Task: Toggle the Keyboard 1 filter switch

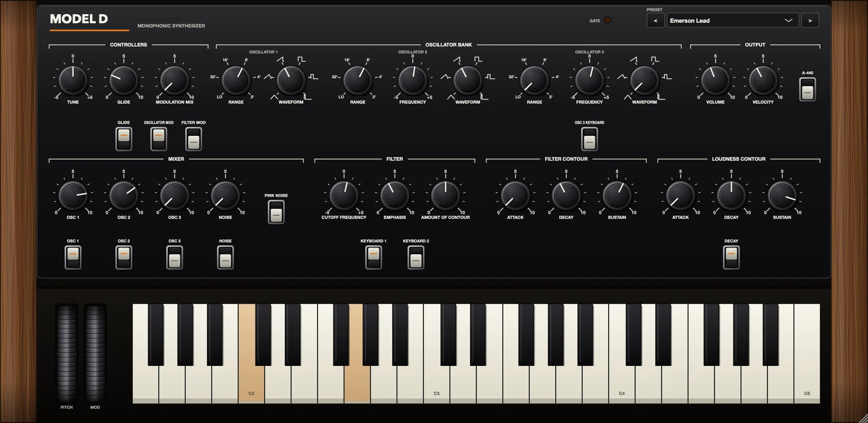Action: point(374,258)
